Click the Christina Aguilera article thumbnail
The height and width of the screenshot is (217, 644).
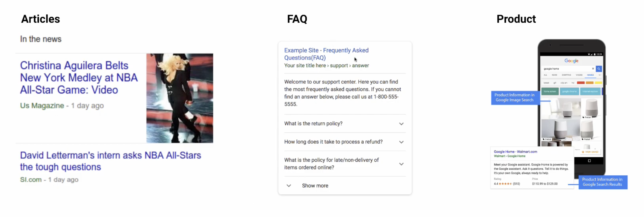tap(179, 98)
